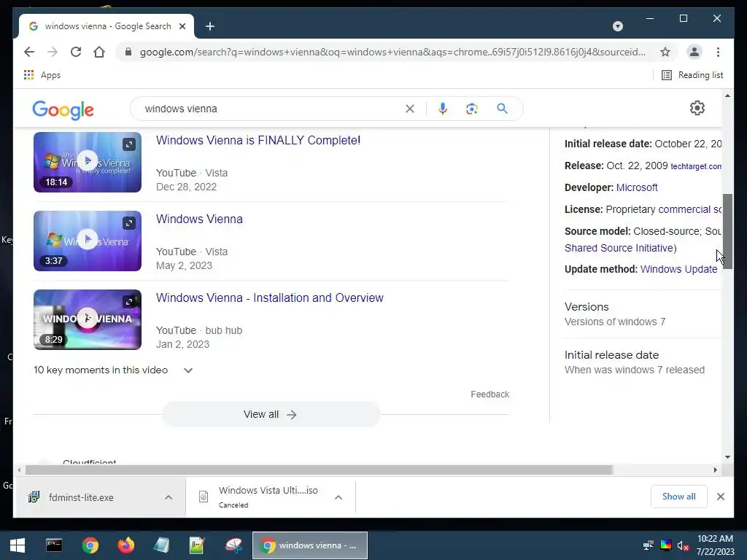Open Google search settings gear

(x=697, y=108)
